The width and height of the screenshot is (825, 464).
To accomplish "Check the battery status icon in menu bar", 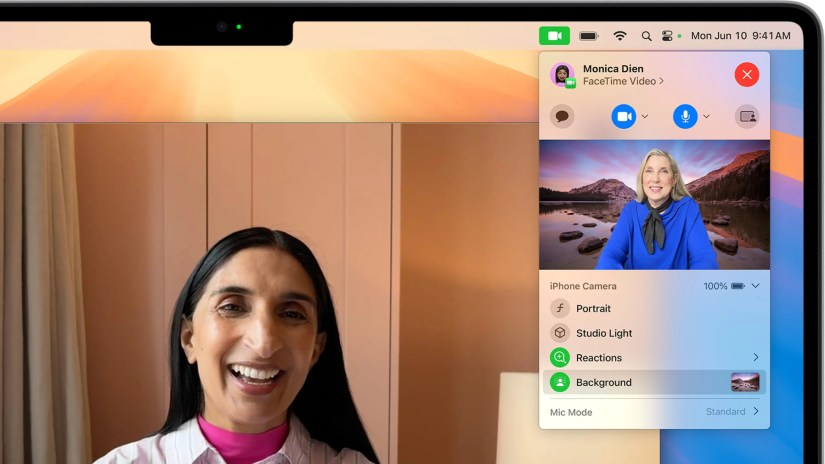I will click(x=589, y=36).
